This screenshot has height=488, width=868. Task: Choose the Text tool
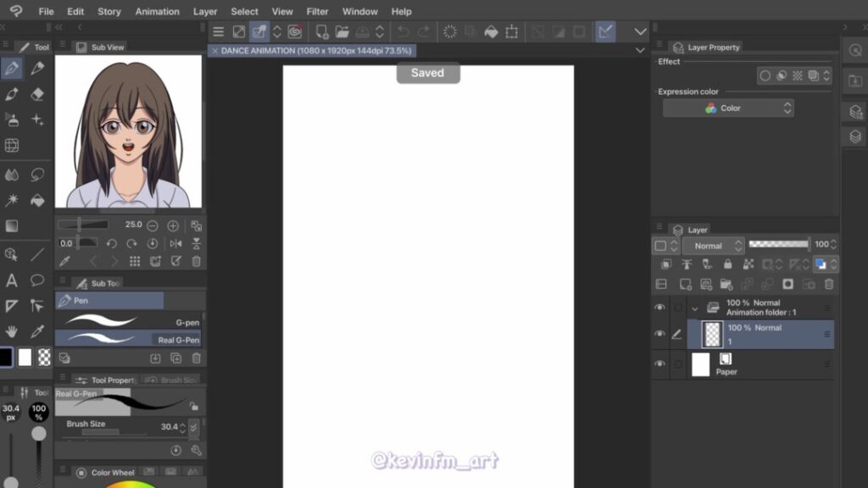click(x=12, y=280)
